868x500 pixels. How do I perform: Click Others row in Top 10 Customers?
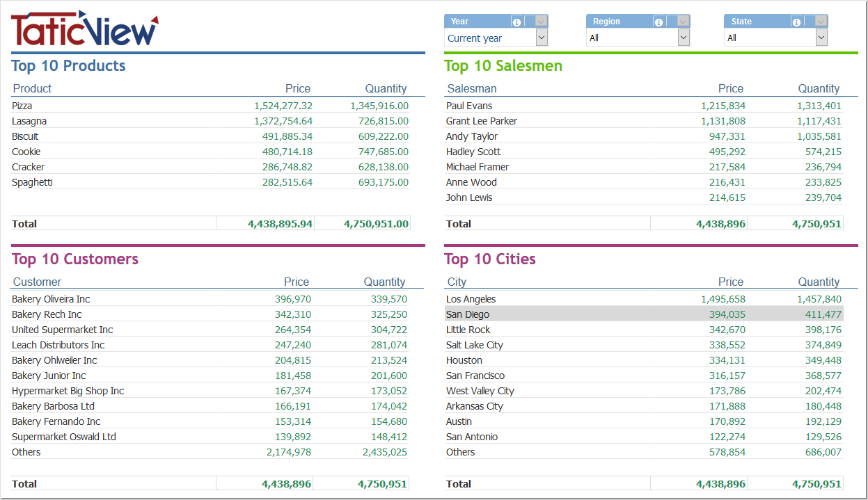[x=26, y=452]
